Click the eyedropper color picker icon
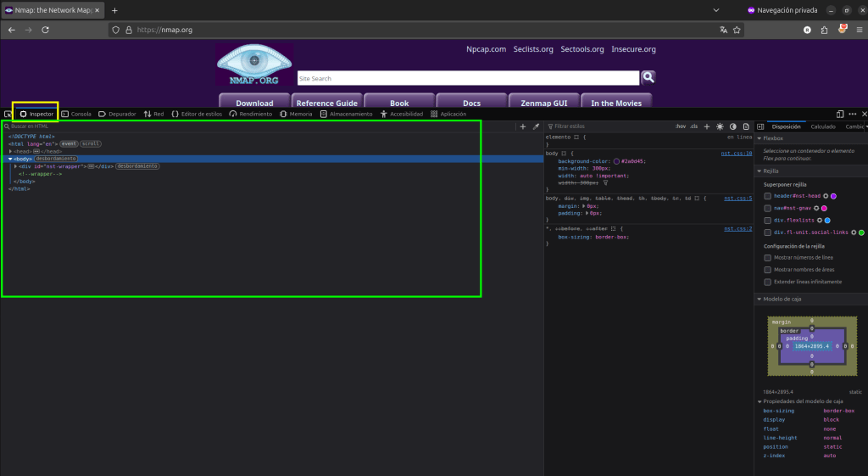The image size is (868, 476). coord(536,126)
